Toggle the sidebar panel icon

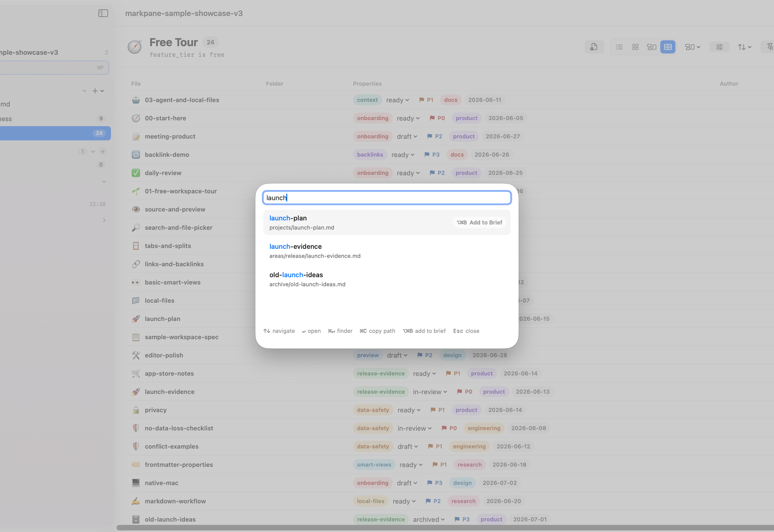point(103,13)
